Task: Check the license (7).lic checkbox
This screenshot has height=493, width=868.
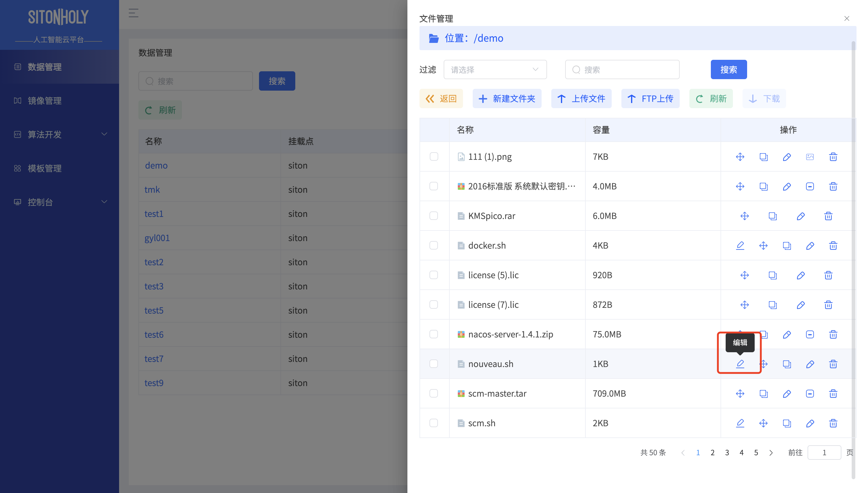Action: (433, 304)
